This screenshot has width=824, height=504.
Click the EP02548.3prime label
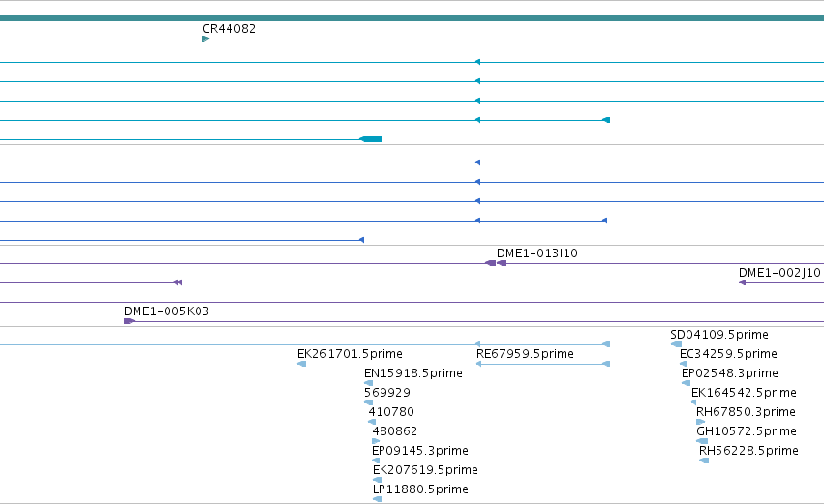coord(730,373)
